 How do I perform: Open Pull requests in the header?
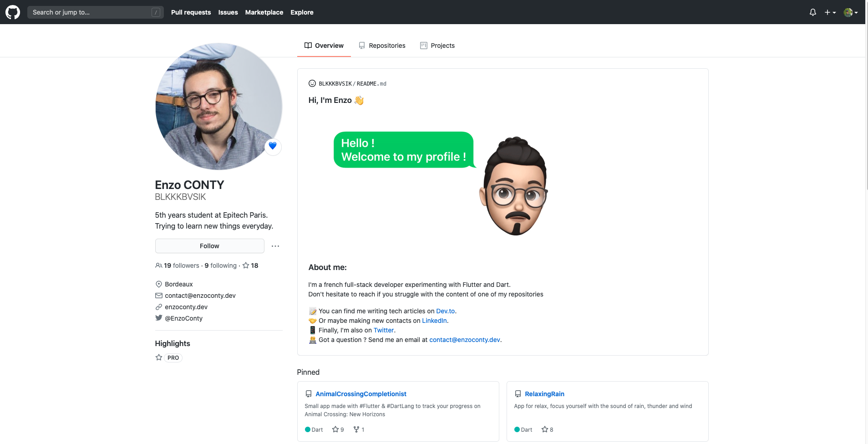pos(191,12)
